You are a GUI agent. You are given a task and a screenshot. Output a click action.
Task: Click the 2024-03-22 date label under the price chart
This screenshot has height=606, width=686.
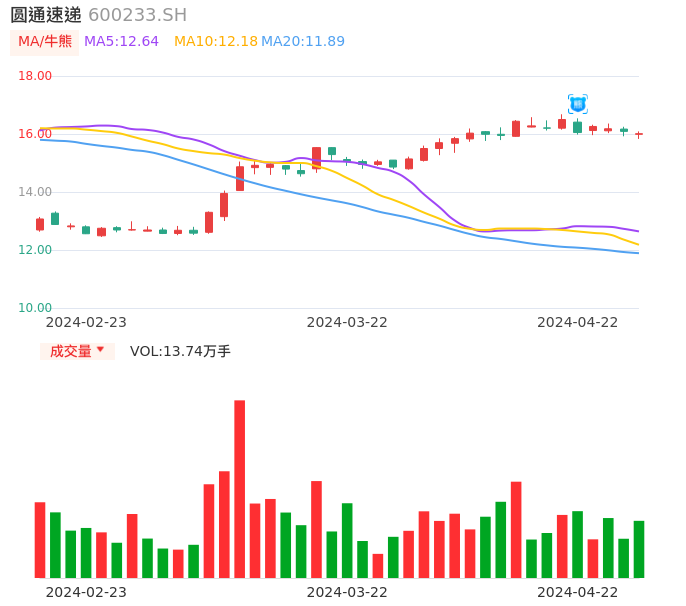point(347,322)
